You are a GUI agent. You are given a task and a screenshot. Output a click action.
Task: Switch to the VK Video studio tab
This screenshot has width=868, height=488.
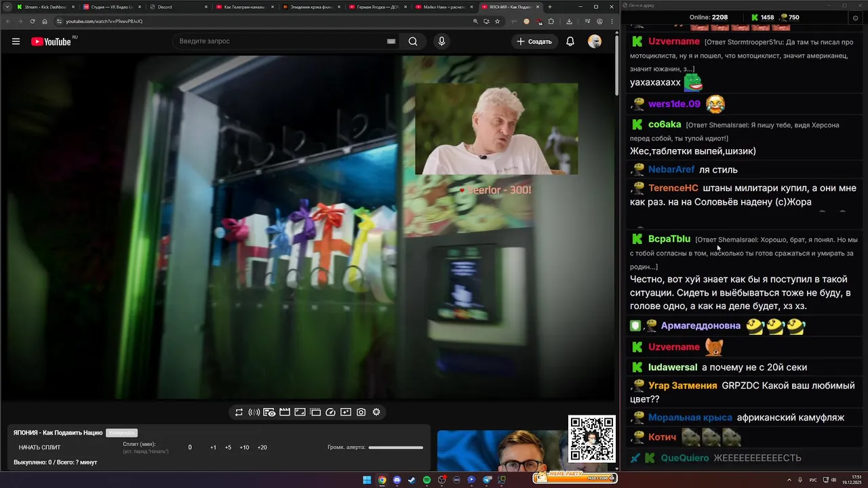point(111,7)
